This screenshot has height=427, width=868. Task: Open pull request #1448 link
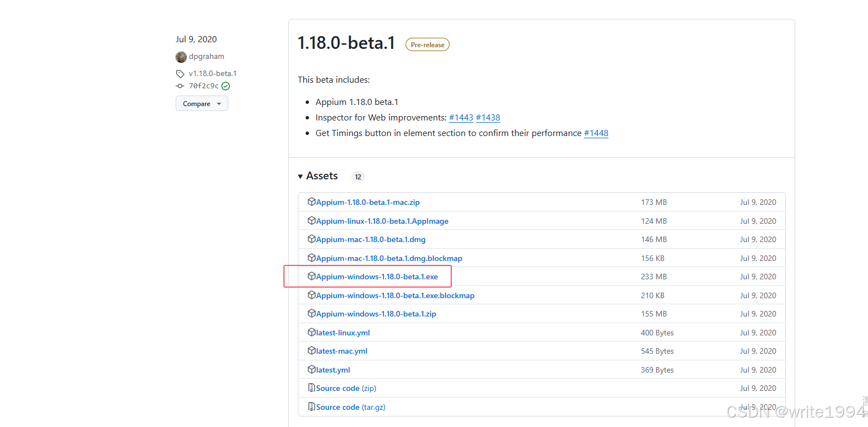596,133
